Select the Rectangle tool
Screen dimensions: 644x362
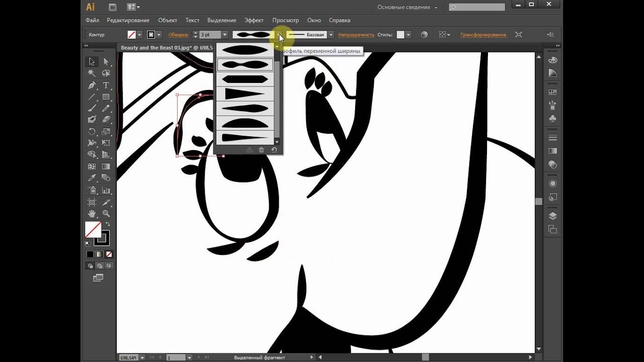tap(106, 97)
